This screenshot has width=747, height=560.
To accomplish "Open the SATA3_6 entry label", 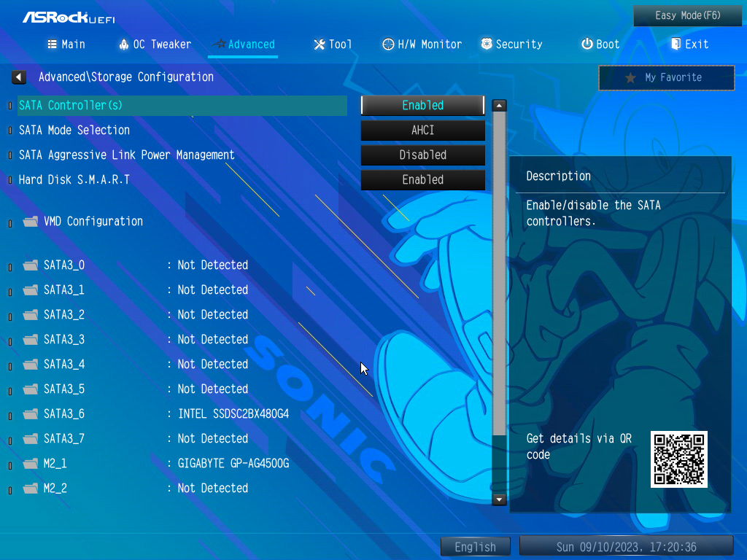I will pyautogui.click(x=64, y=414).
